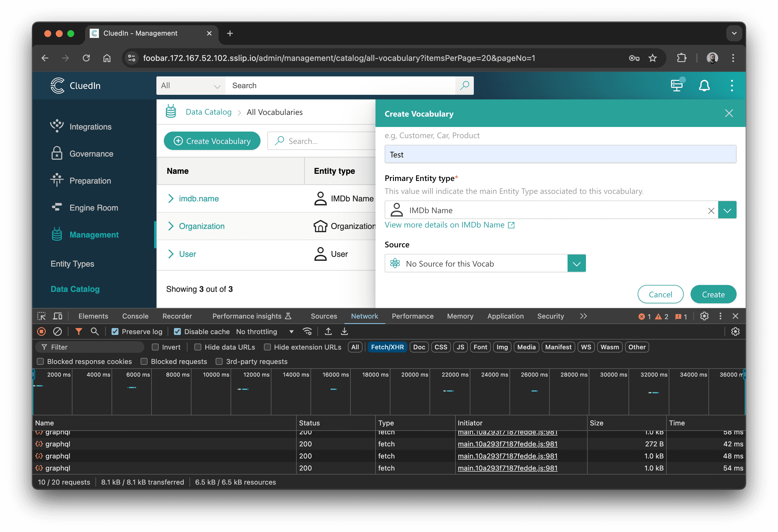Open network conditions wifi icon
The image size is (778, 532).
pyautogui.click(x=307, y=332)
